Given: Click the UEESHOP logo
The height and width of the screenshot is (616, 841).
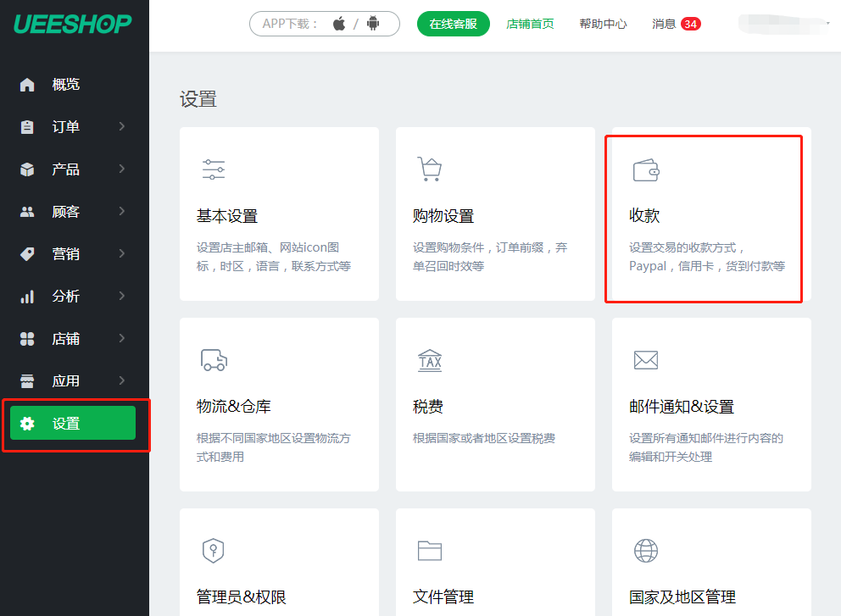Looking at the screenshot, I should pyautogui.click(x=72, y=24).
